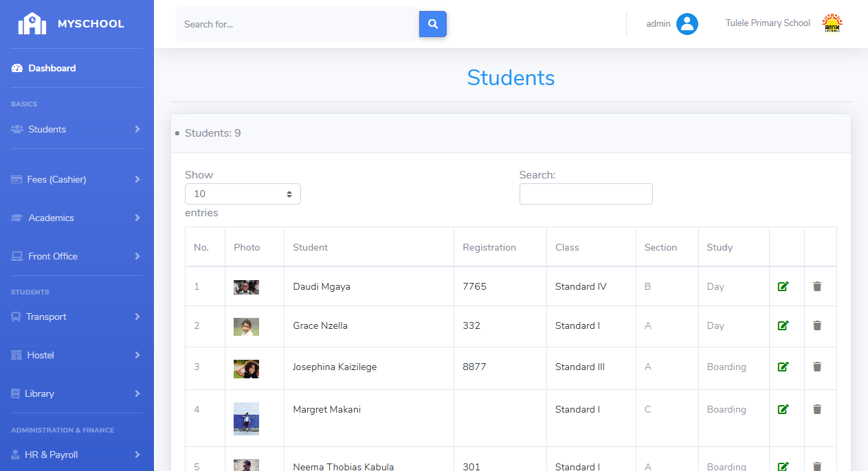Select registration number 332 cell
Image resolution: width=868 pixels, height=471 pixels.
(500, 325)
